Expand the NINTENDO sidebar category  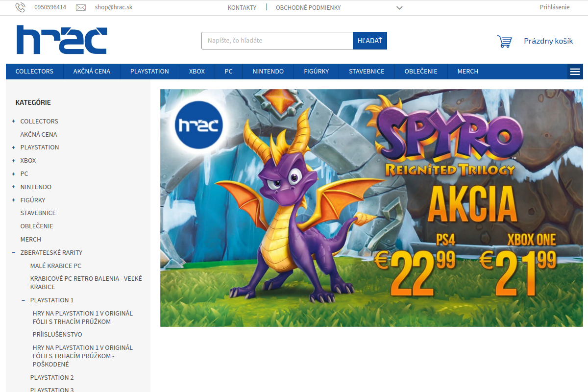tap(14, 187)
